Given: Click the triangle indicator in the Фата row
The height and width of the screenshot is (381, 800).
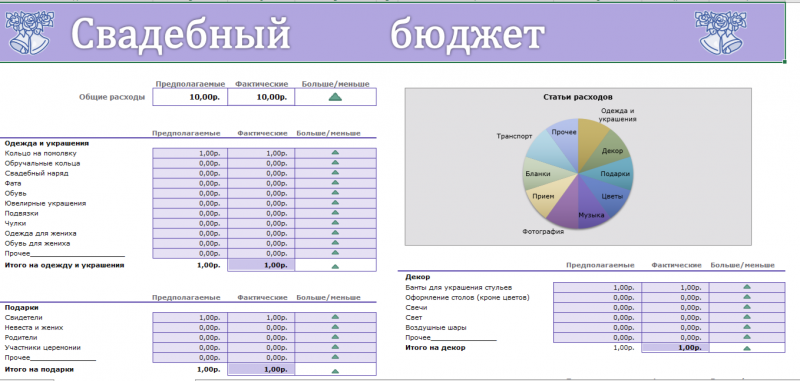Looking at the screenshot, I should 335,183.
